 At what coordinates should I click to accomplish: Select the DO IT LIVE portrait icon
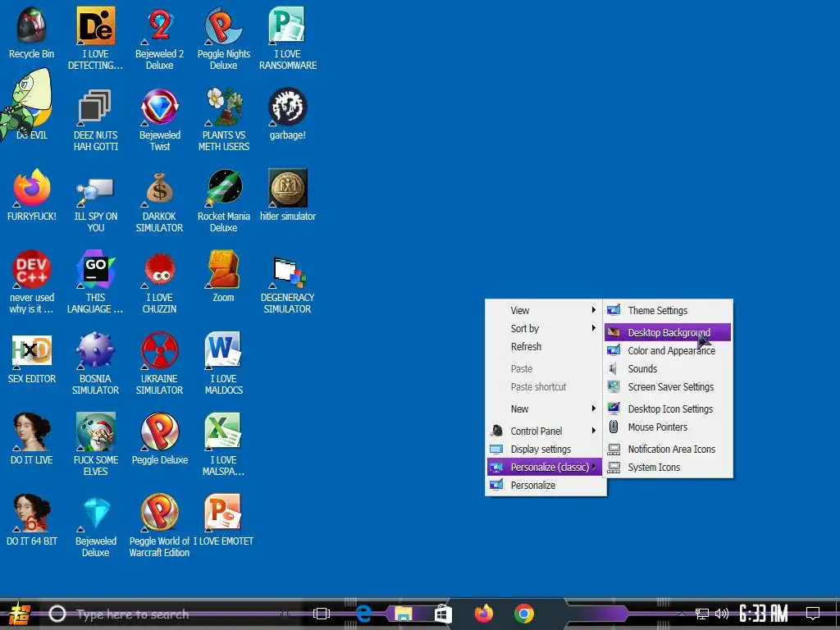32,431
